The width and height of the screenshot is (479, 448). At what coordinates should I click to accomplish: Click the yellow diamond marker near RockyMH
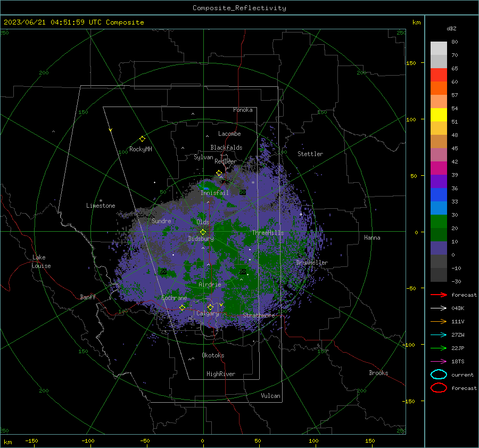(x=142, y=139)
